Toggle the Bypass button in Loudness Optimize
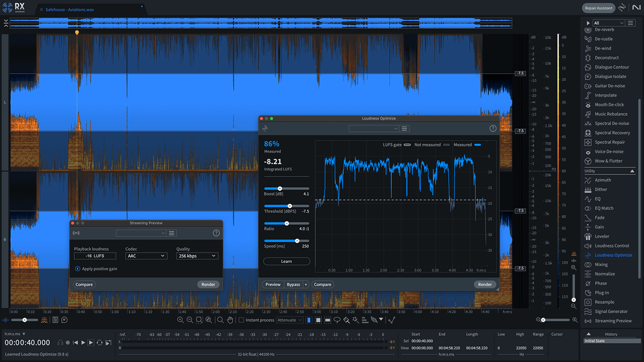Viewport: 644px width, 362px height. (x=293, y=285)
